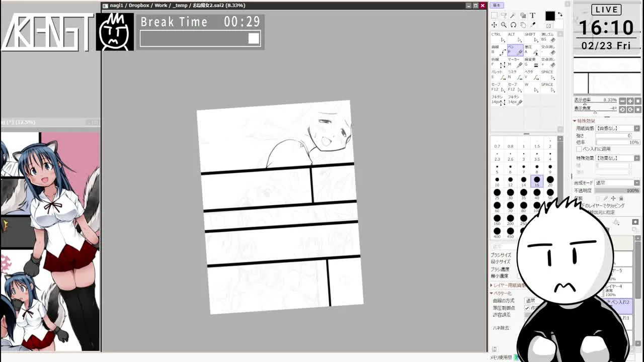The image size is (644, 362).
Task: Pick the magic wand tool
Action: (x=513, y=16)
